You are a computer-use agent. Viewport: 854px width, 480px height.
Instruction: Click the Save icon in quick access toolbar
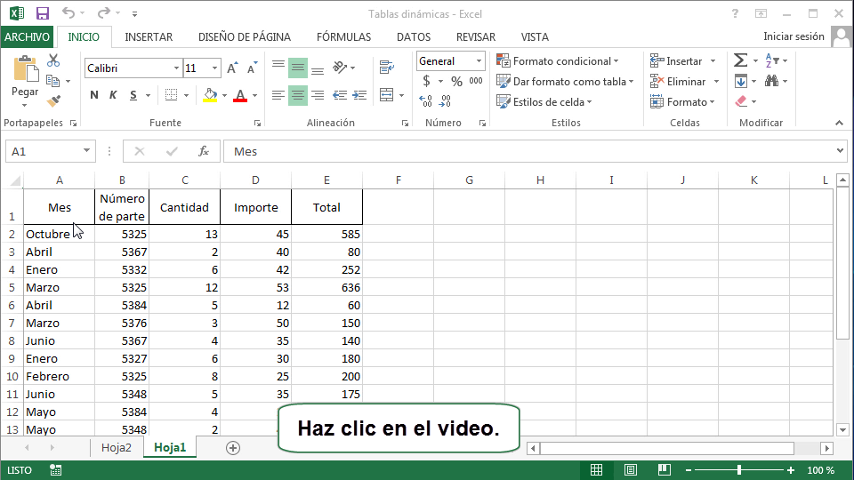coord(42,13)
